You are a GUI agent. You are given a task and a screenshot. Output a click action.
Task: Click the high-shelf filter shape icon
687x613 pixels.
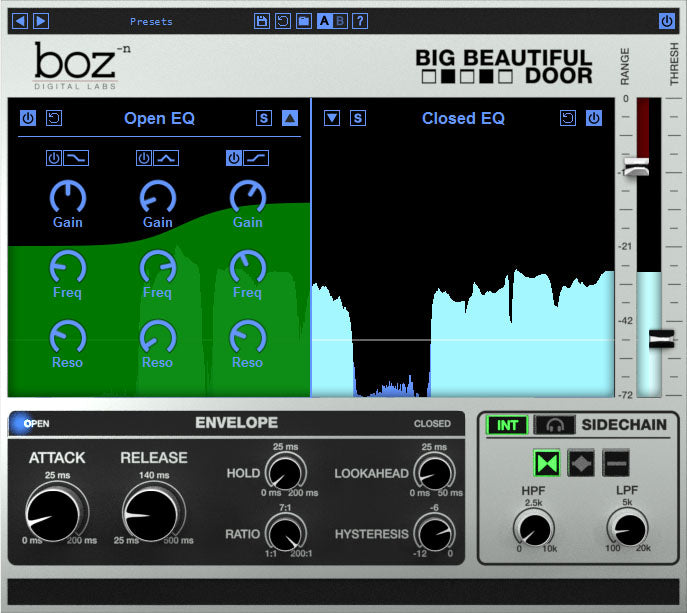pyautogui.click(x=257, y=158)
